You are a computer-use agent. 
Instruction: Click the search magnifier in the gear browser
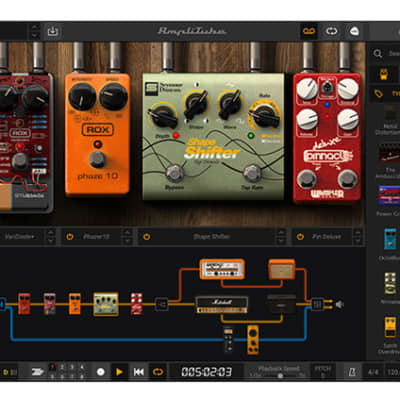point(377,53)
